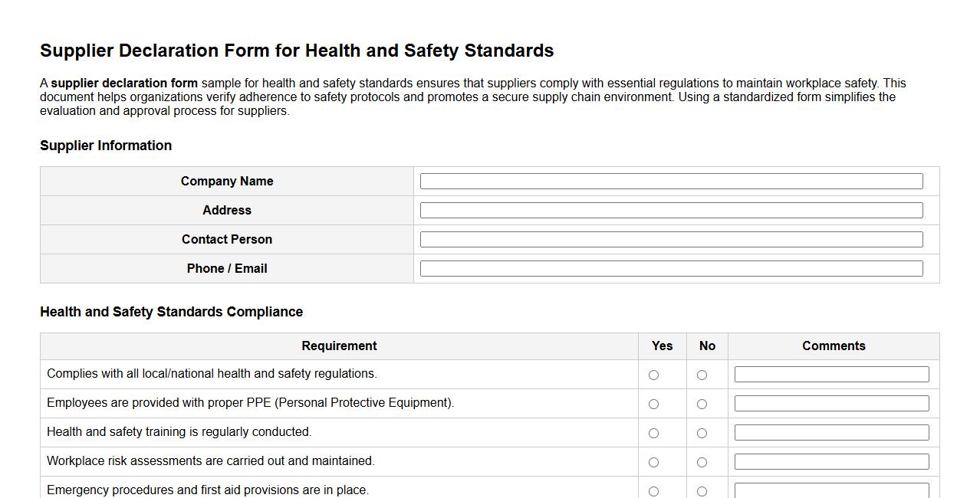Click the Comments field for PPE requirement row
Screen dimensions: 980x498
tap(831, 403)
